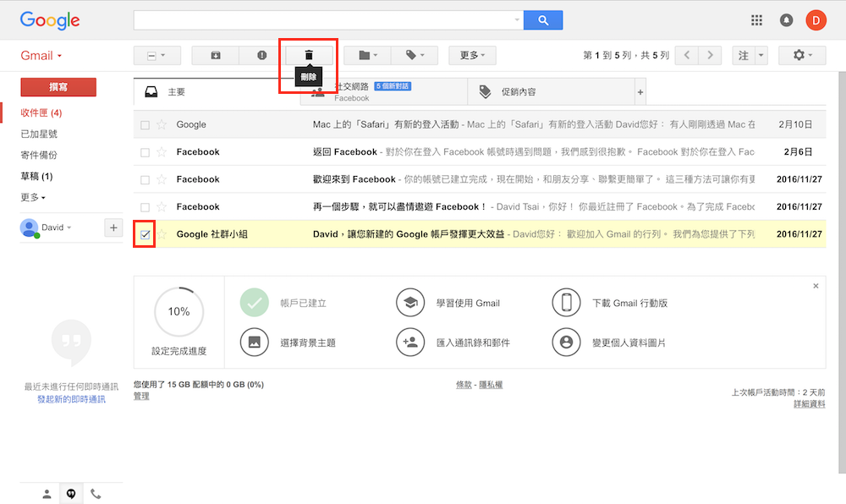Switch to the 主要 inbox tab
Image resolution: width=846 pixels, height=504 pixels.
(x=176, y=91)
